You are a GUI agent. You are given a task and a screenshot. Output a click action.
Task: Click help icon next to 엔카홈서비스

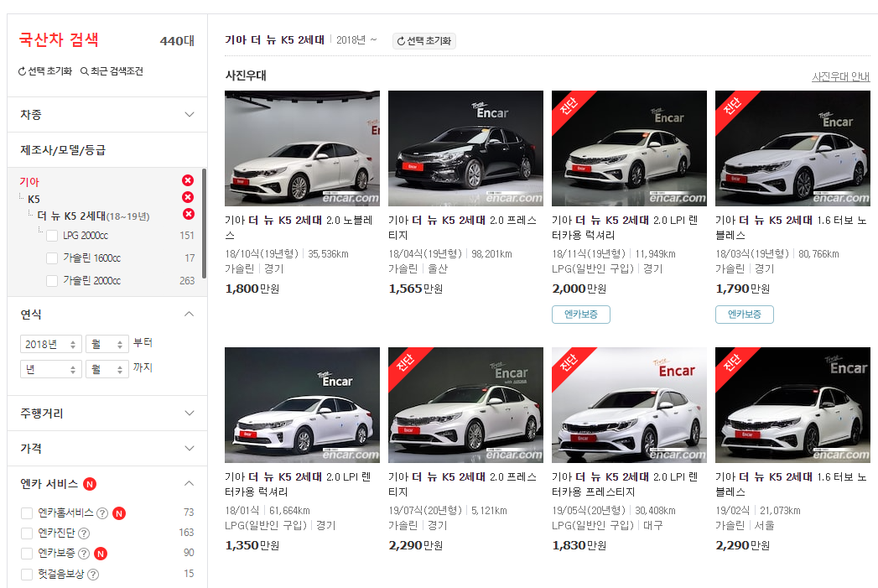point(102,513)
